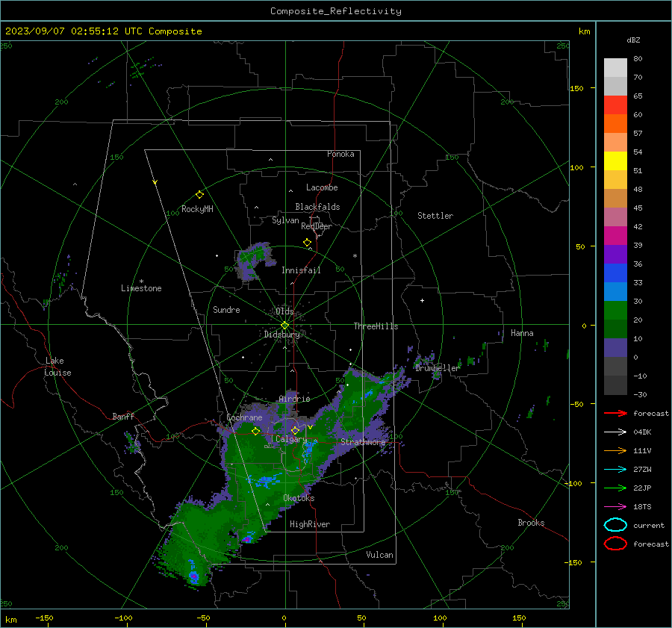Click the green 22JP arrow icon

coord(615,488)
